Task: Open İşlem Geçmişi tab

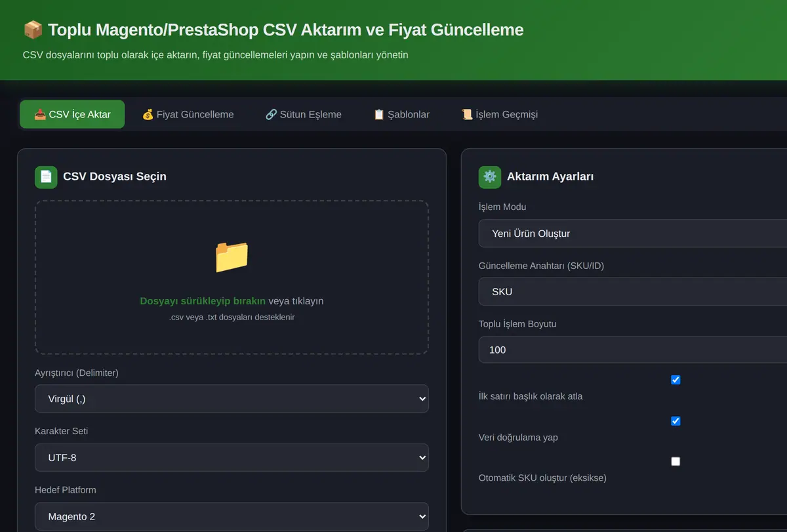Action: pos(499,114)
